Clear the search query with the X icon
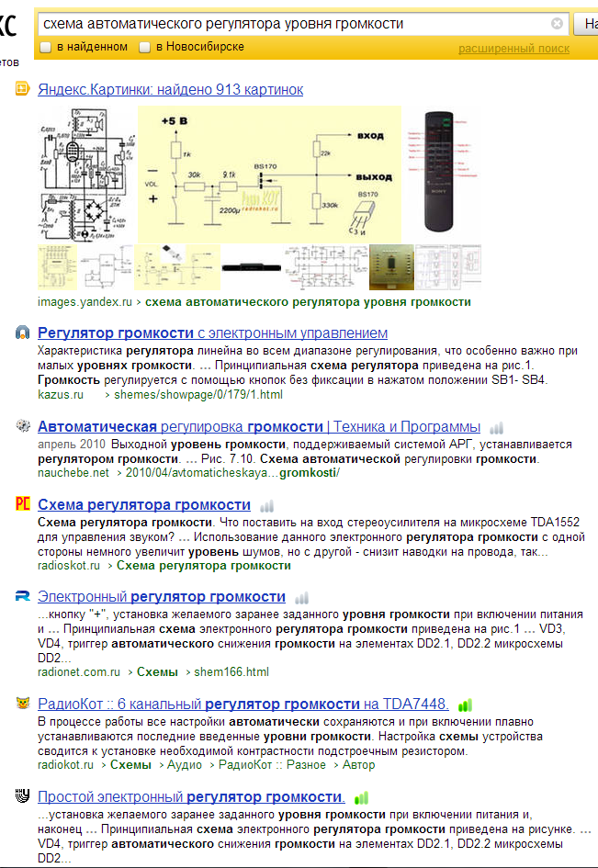 557,23
